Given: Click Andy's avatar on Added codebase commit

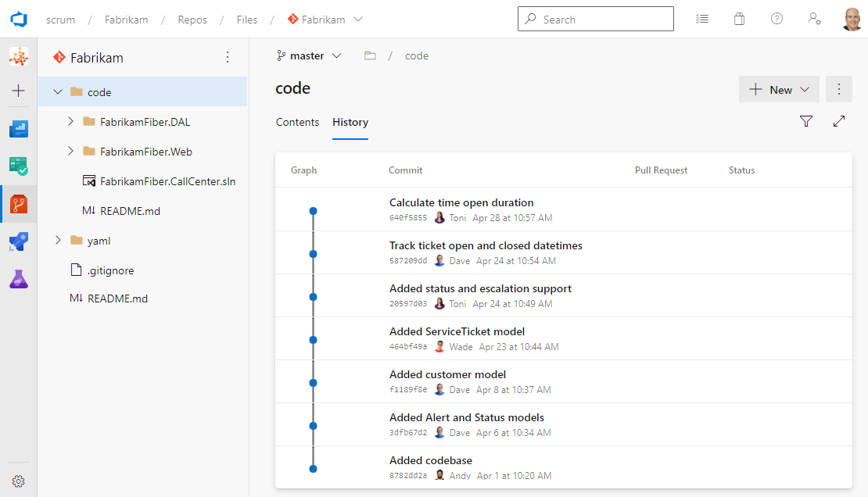Looking at the screenshot, I should [439, 475].
